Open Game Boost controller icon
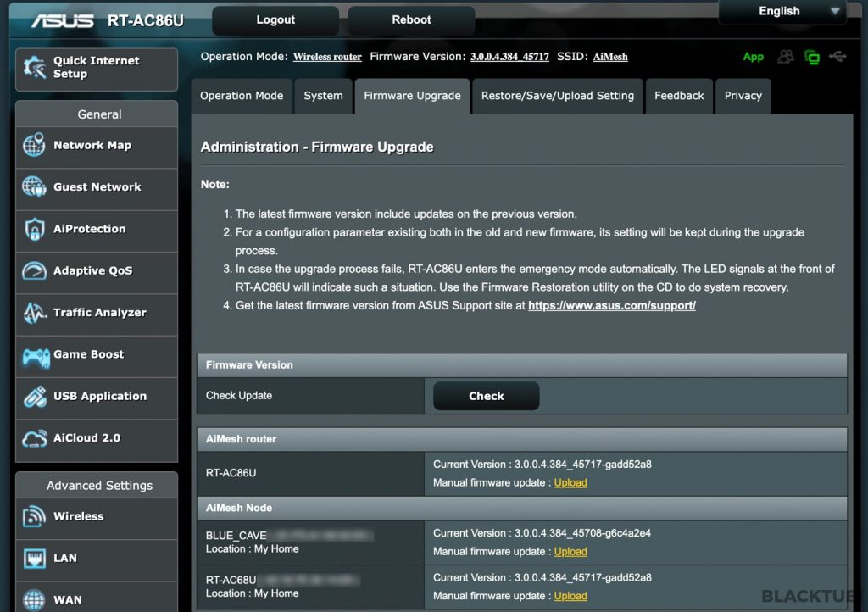The image size is (868, 612). point(36,357)
